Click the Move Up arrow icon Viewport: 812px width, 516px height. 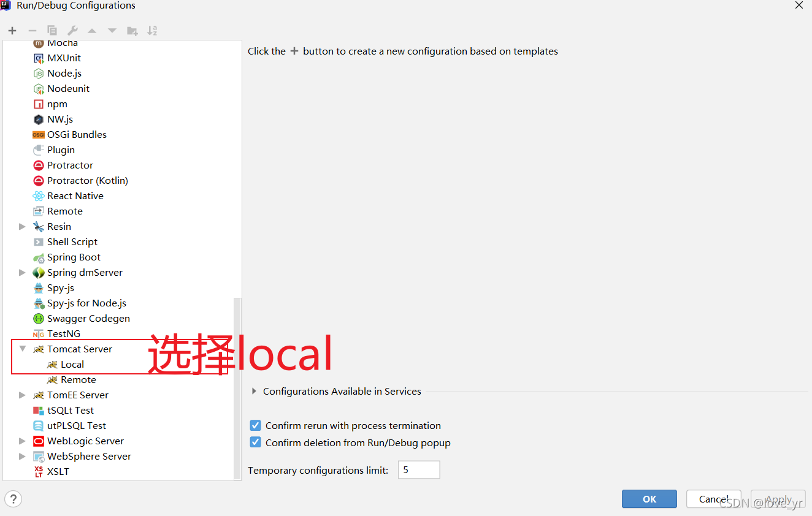(92, 31)
